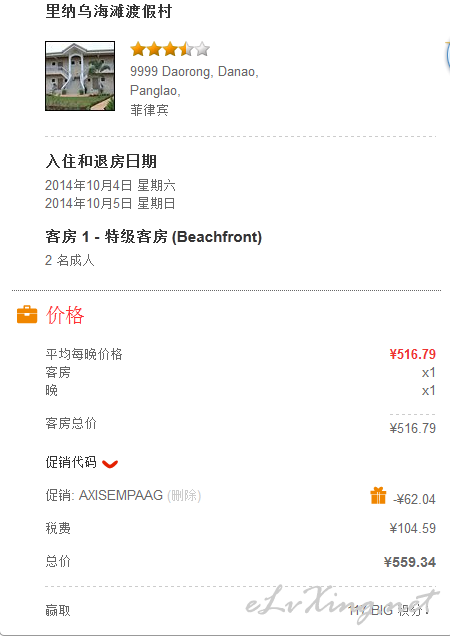The width and height of the screenshot is (450, 637).
Task: Click the 价格 section heading
Action: (x=65, y=315)
